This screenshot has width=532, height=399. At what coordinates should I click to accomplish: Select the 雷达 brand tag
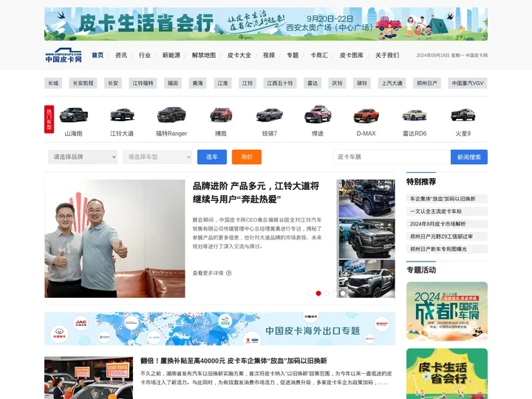[x=313, y=83]
